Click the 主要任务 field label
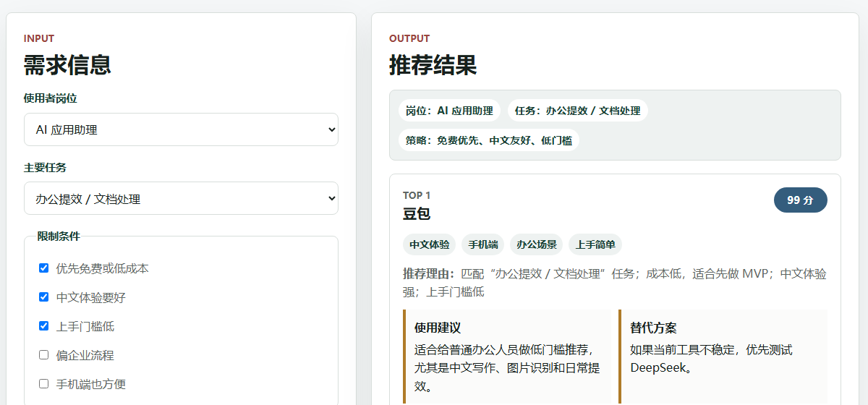 (x=45, y=167)
